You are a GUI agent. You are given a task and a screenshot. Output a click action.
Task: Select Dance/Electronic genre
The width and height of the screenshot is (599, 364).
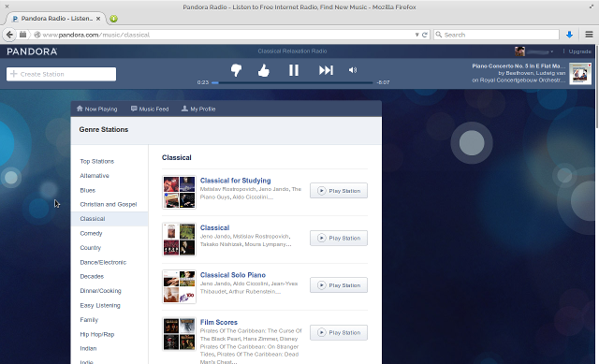click(x=103, y=262)
